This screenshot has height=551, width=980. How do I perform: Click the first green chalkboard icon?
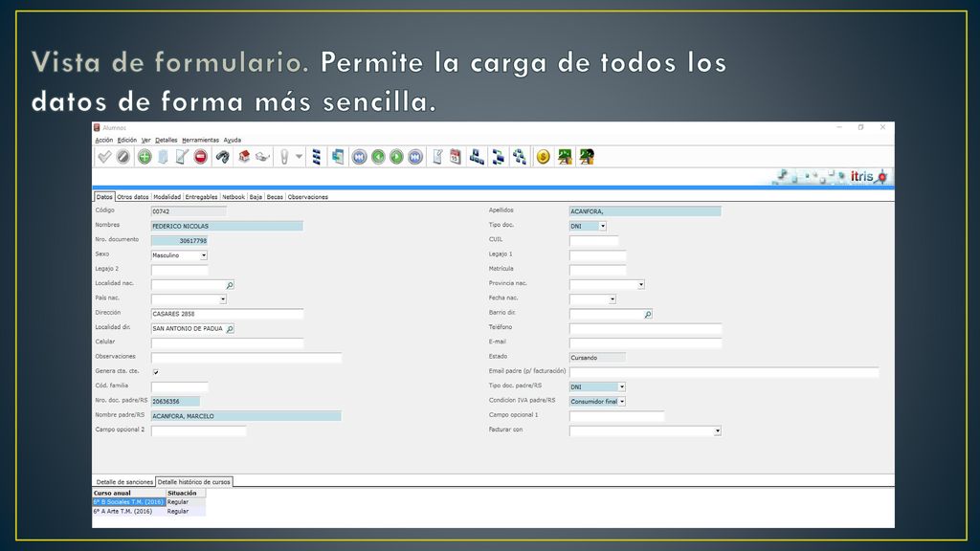pyautogui.click(x=565, y=157)
